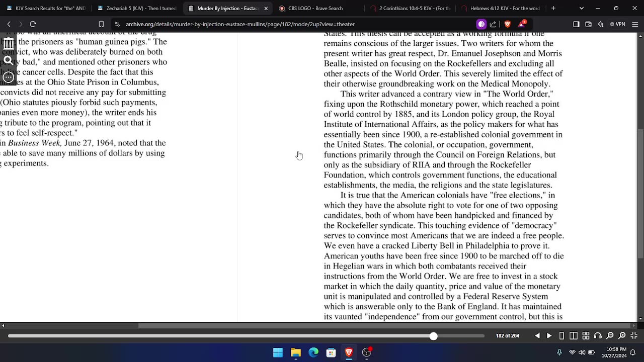Viewport: 644px width, 362px height.
Task: Open Brave browser taskbar icon
Action: click(349, 352)
